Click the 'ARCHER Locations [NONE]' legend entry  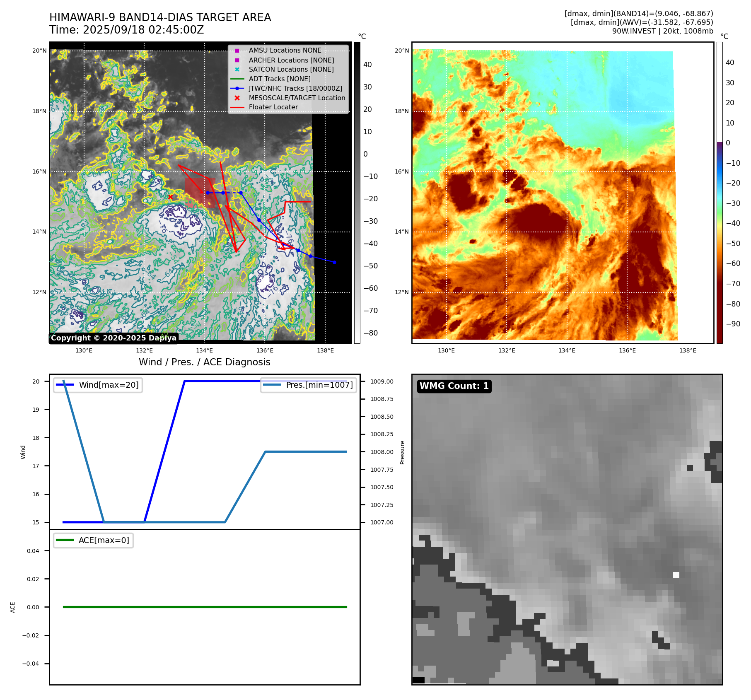click(x=291, y=60)
